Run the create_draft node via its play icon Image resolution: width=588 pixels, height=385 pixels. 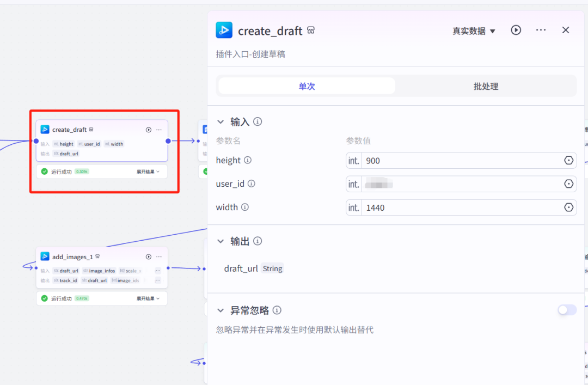(148, 130)
